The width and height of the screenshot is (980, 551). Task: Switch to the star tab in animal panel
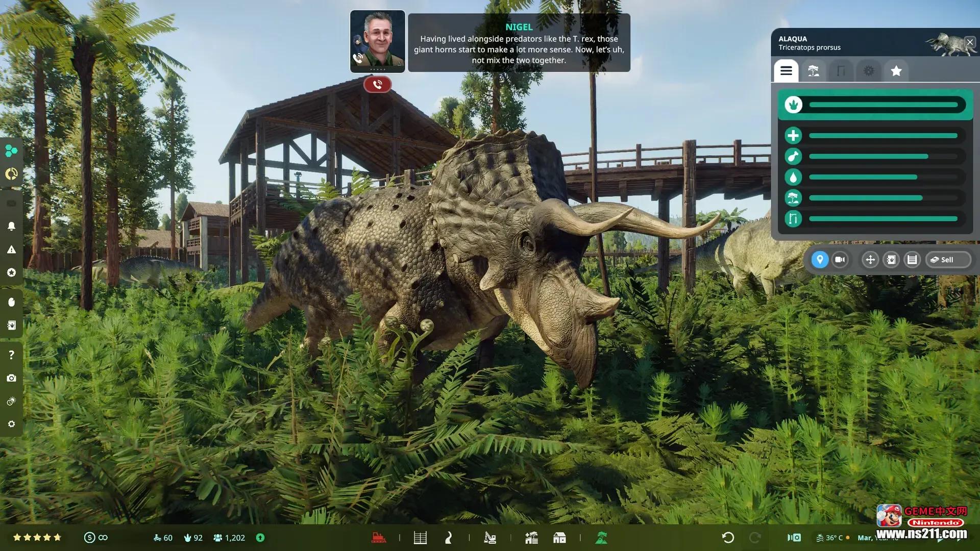896,71
